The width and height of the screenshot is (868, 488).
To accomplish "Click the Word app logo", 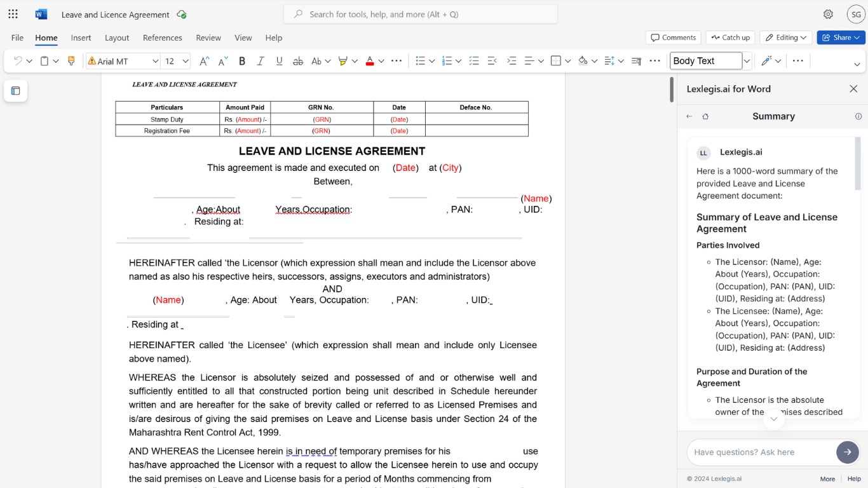I will 41,14.
